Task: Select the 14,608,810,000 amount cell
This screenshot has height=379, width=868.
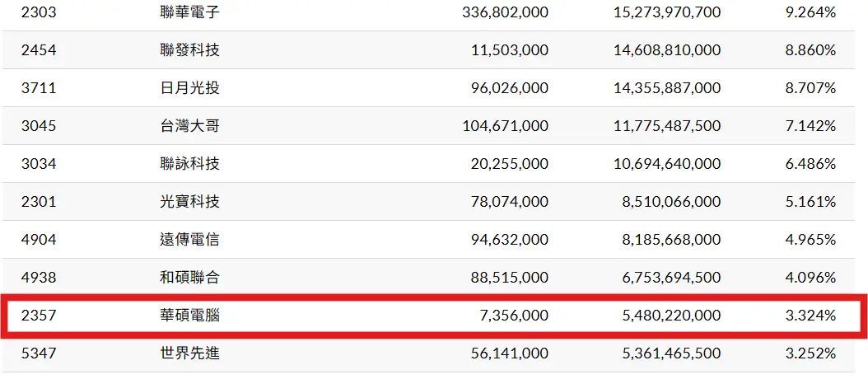Action: click(667, 50)
